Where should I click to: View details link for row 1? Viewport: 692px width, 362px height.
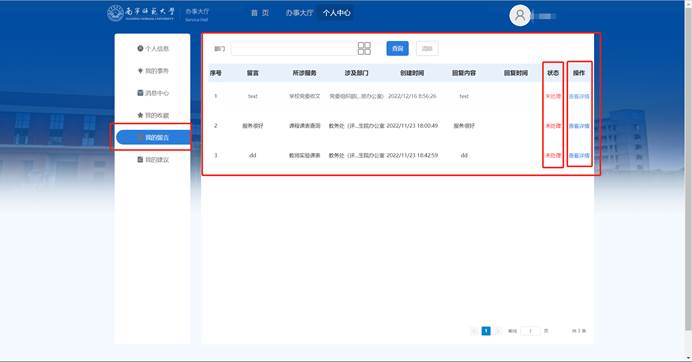[579, 96]
